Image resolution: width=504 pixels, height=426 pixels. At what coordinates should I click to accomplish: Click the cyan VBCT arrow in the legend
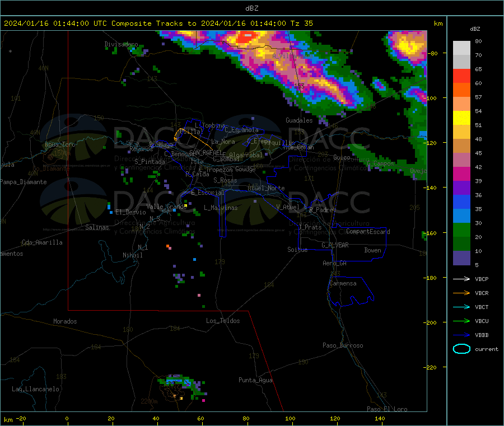tap(461, 307)
